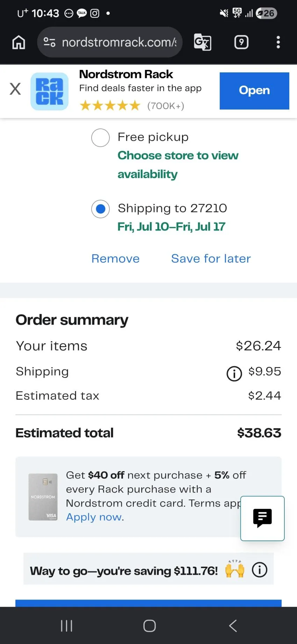Tap the Rack app logo thumbnail
This screenshot has width=297, height=644.
[49, 91]
